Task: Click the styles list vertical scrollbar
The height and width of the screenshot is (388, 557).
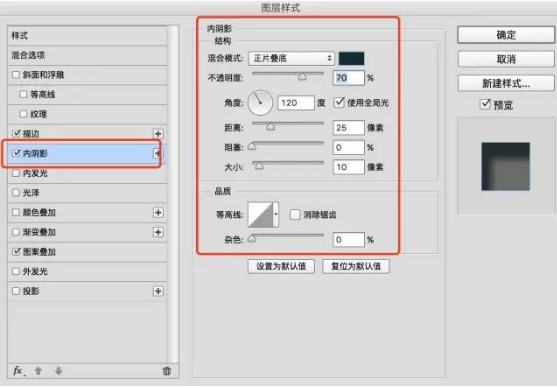Action: (x=173, y=194)
